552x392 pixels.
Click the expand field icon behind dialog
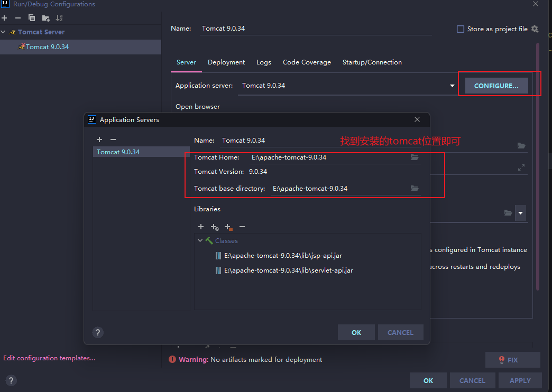coord(521,168)
